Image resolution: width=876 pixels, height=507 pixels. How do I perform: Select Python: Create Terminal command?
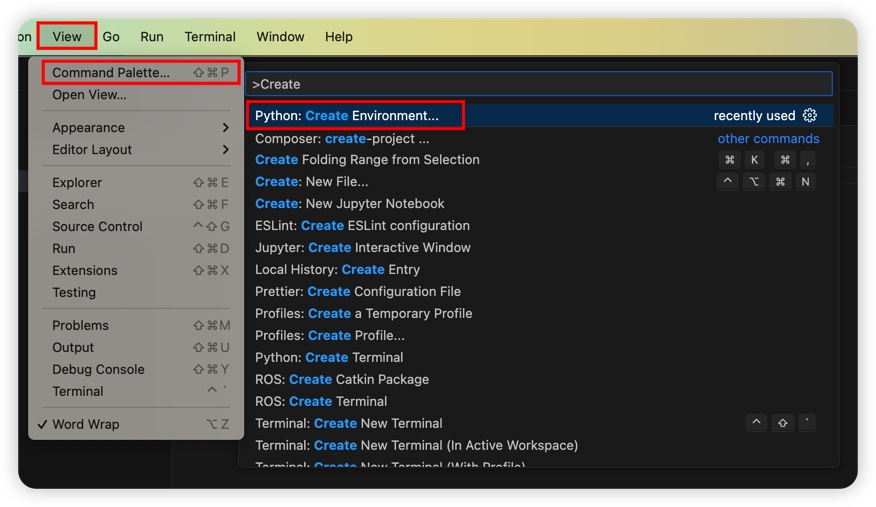tap(539, 357)
